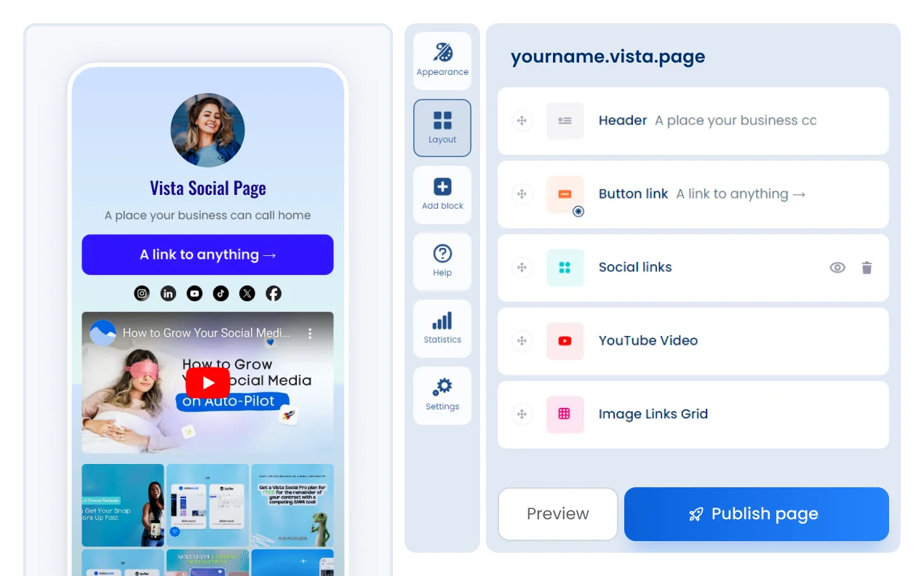Delete the Social links block
The image size is (924, 576).
867,268
